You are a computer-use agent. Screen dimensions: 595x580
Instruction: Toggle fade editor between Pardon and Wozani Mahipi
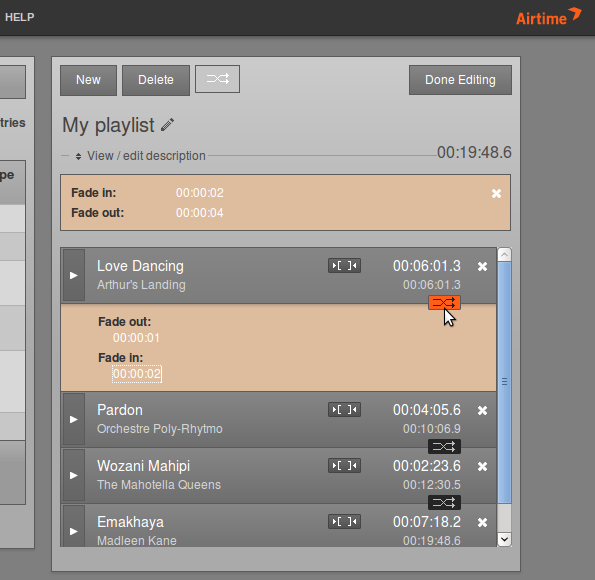(444, 446)
